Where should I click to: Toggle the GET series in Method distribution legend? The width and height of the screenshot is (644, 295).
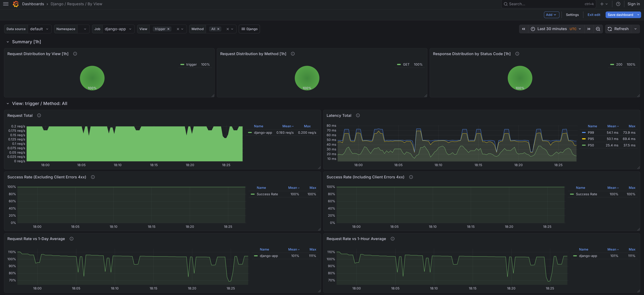click(x=406, y=64)
